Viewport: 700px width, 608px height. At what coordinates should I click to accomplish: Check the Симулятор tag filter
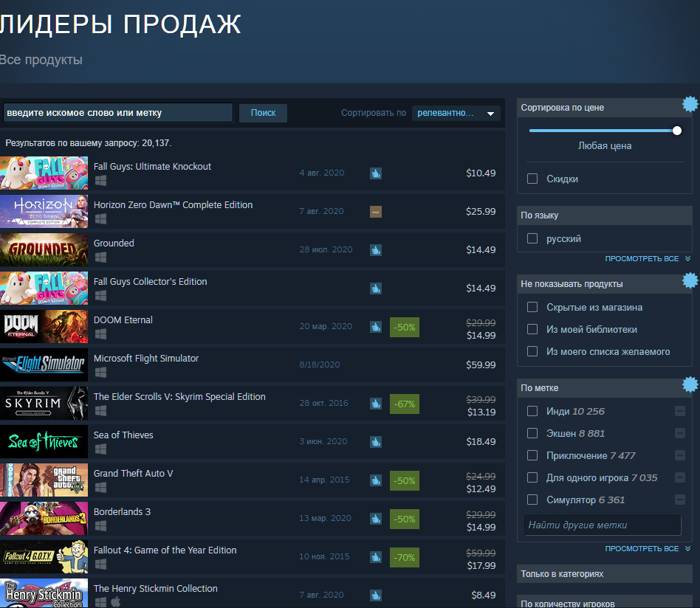532,500
